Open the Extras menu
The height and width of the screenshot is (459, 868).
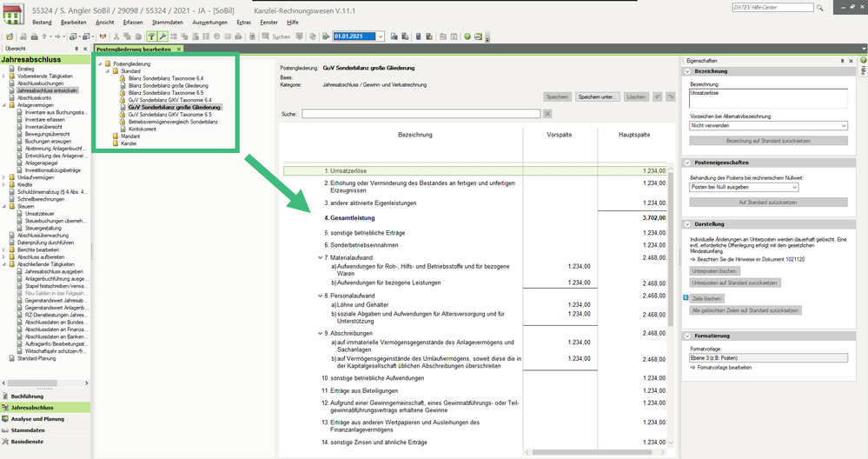point(243,22)
